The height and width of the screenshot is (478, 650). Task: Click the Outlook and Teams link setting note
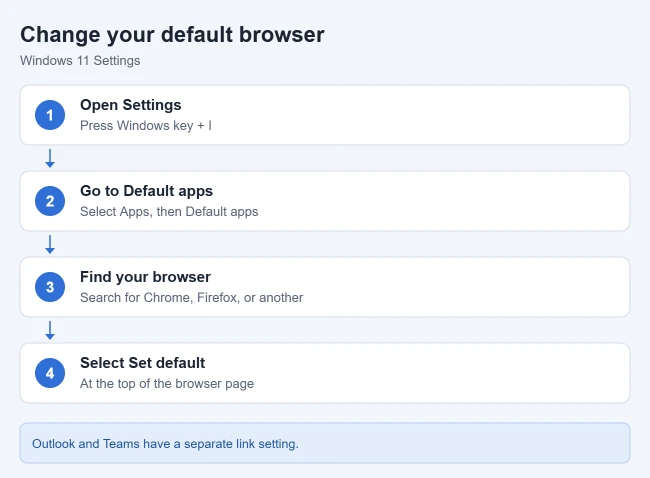point(325,443)
